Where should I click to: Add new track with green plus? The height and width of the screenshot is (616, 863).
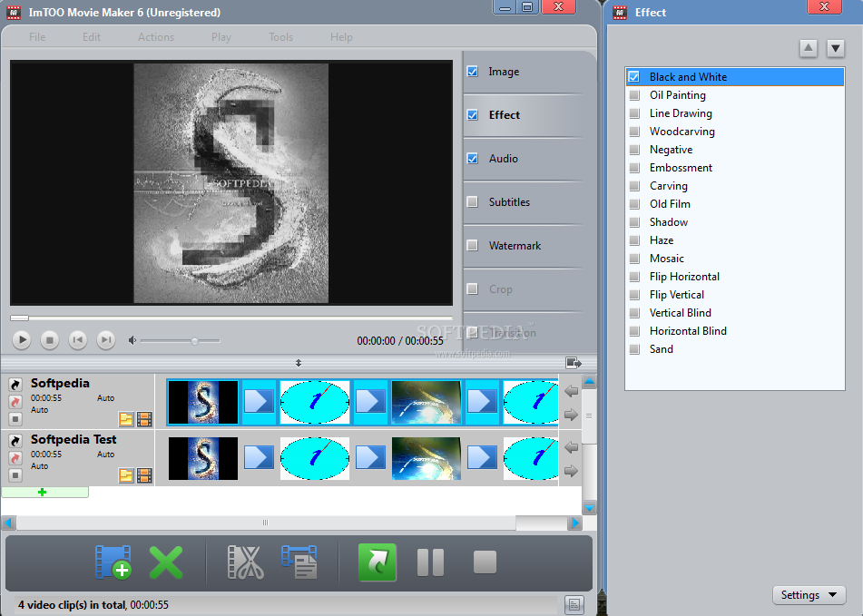(44, 493)
